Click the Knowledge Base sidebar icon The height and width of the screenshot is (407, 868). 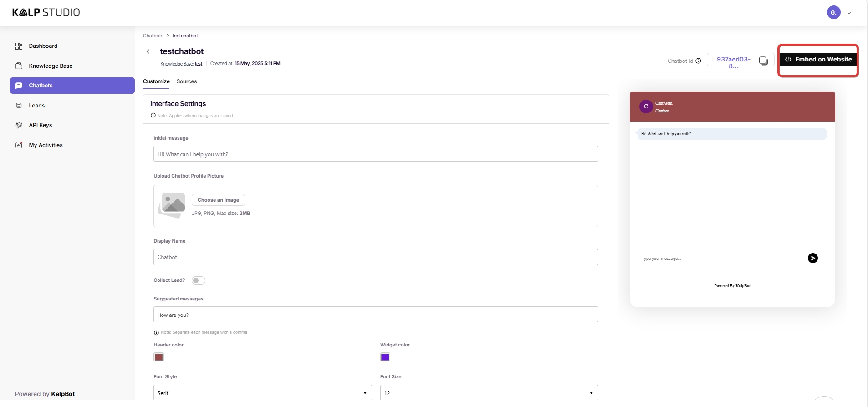19,66
